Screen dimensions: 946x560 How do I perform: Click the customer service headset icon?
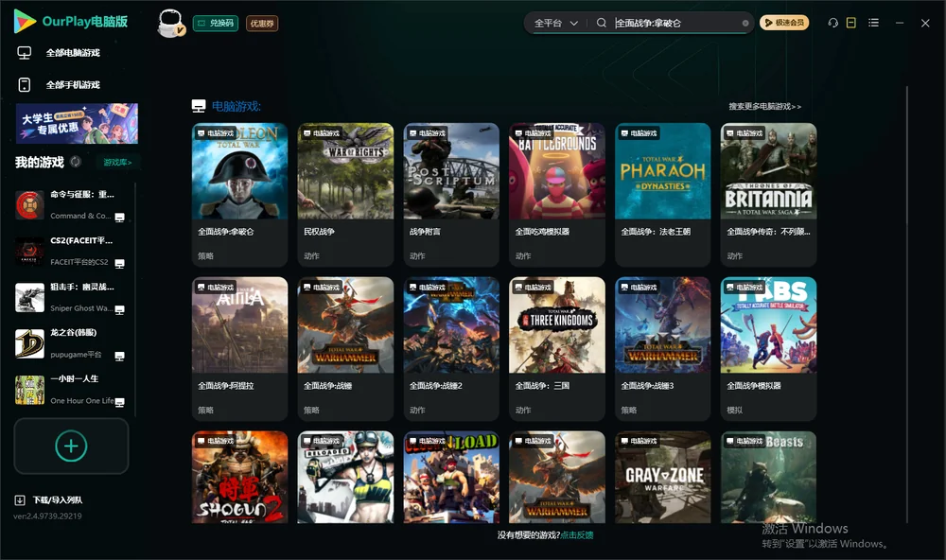(833, 23)
